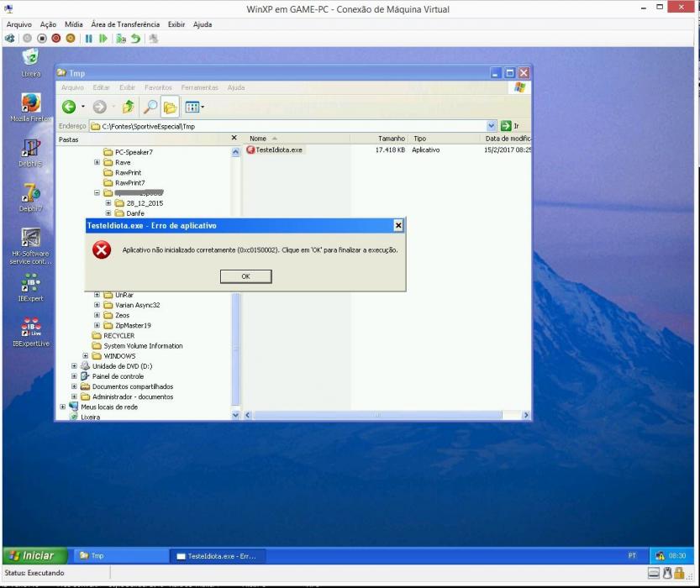This screenshot has width=700, height=588.
Task: Toggle the Folders pane toolbar button
Action: pos(170,107)
